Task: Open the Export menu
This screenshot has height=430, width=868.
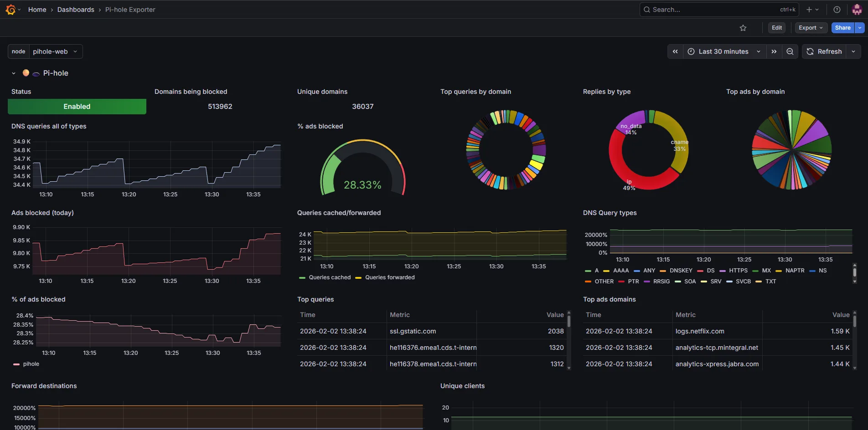Action: pyautogui.click(x=811, y=28)
